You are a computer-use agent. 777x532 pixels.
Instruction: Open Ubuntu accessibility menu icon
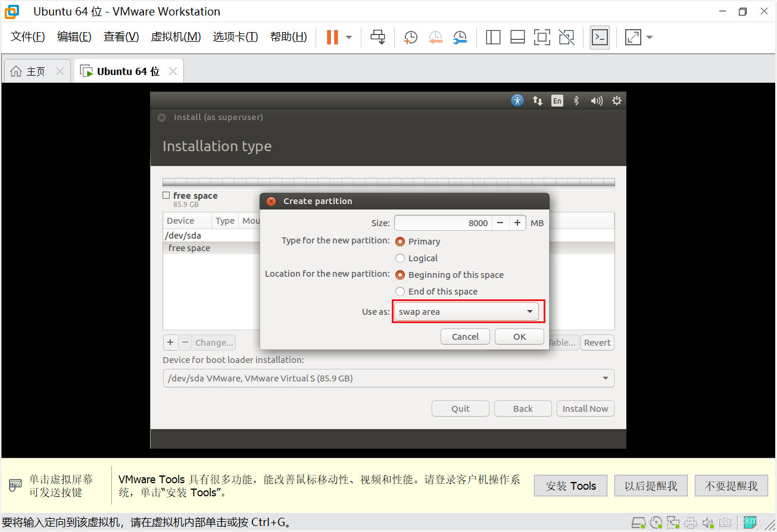pyautogui.click(x=517, y=101)
